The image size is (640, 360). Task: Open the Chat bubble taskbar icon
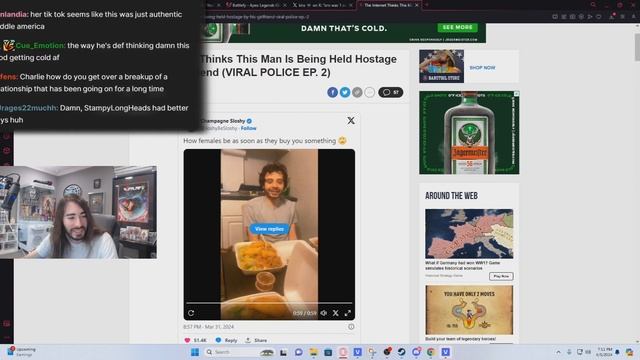(x=298, y=352)
